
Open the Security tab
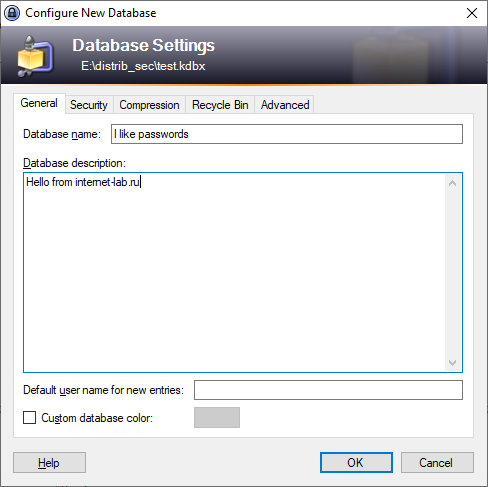[89, 105]
